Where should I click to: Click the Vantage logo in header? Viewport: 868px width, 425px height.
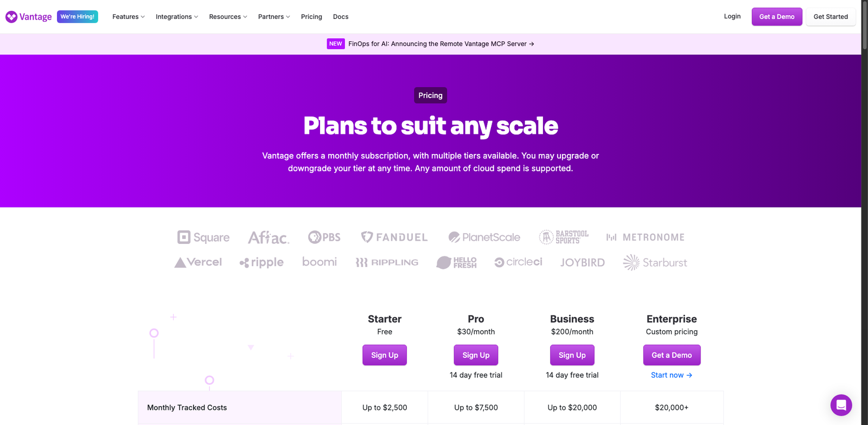click(29, 17)
